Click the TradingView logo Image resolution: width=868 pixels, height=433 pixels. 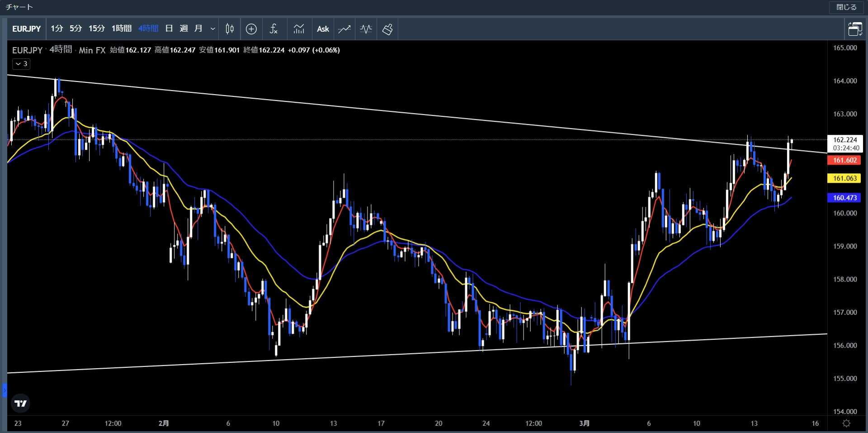(21, 403)
